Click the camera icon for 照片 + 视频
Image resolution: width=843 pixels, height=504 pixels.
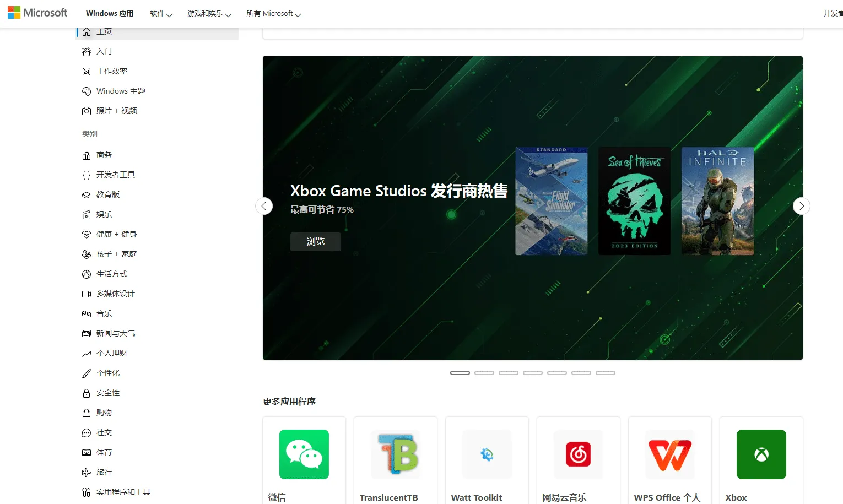click(87, 111)
